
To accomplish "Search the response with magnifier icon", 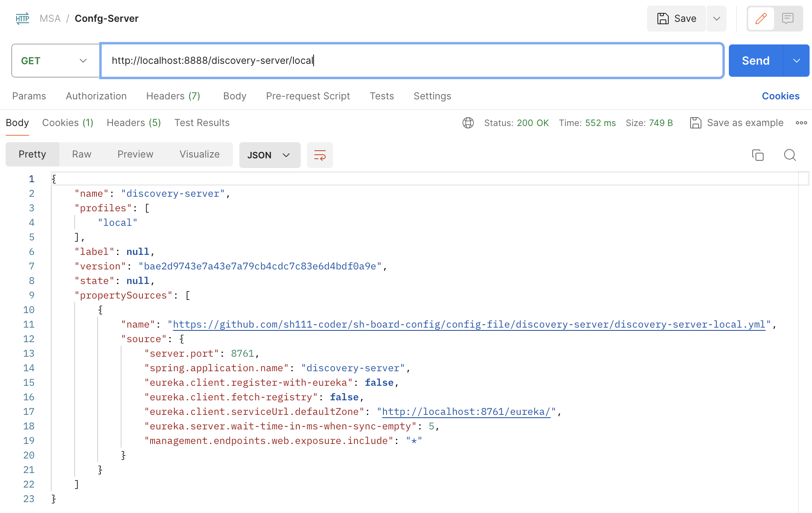I will pos(790,155).
